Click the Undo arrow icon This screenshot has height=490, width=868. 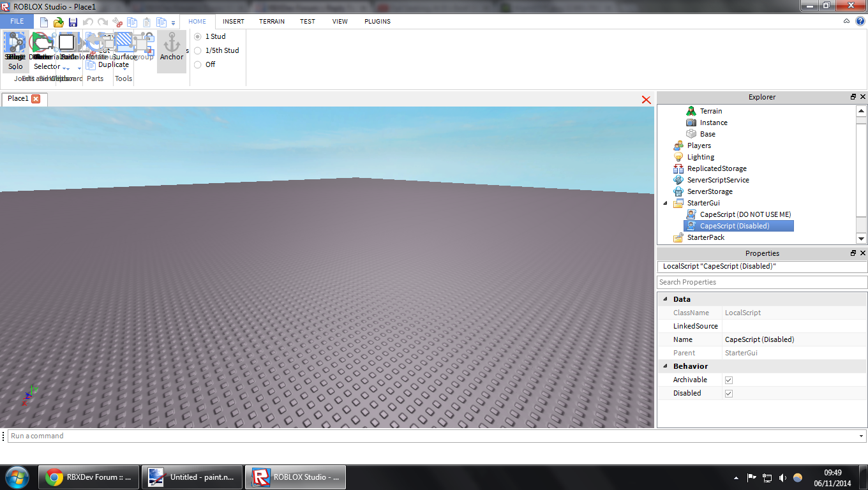(88, 22)
